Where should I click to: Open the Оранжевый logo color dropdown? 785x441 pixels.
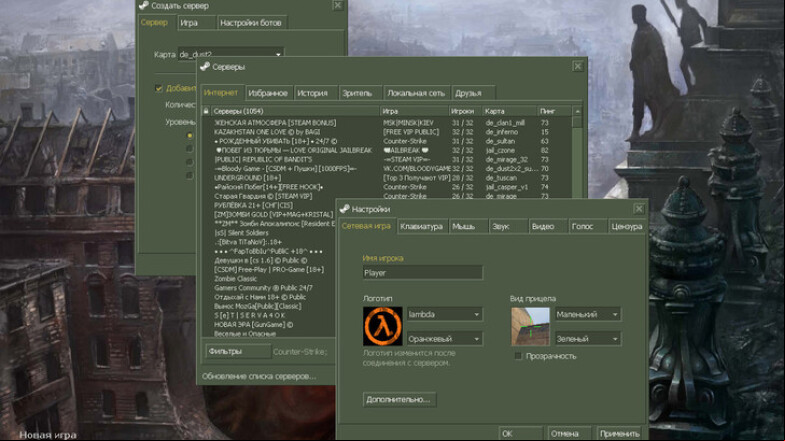pyautogui.click(x=445, y=338)
